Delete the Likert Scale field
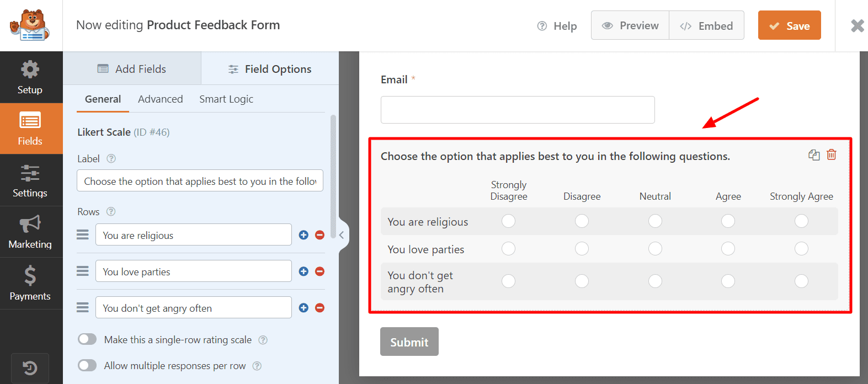Image resolution: width=868 pixels, height=384 pixels. coord(832,155)
